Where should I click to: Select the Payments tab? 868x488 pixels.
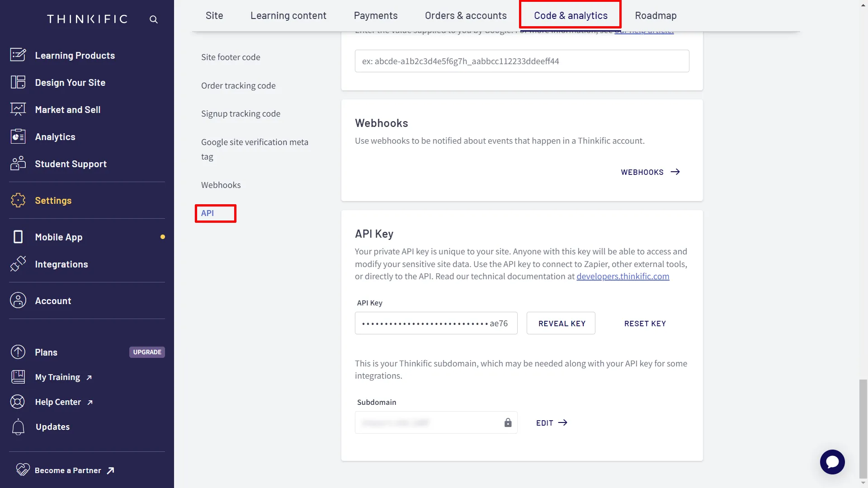[376, 15]
